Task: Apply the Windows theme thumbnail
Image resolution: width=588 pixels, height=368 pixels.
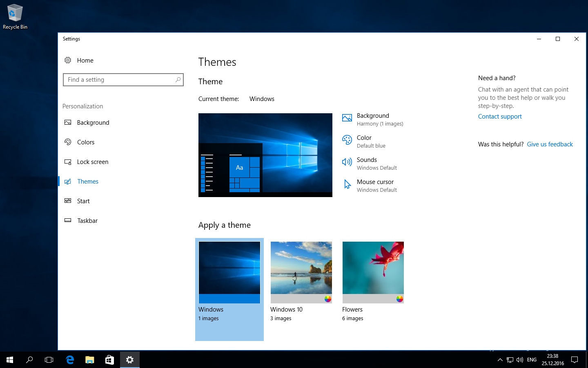Action: coord(229,272)
